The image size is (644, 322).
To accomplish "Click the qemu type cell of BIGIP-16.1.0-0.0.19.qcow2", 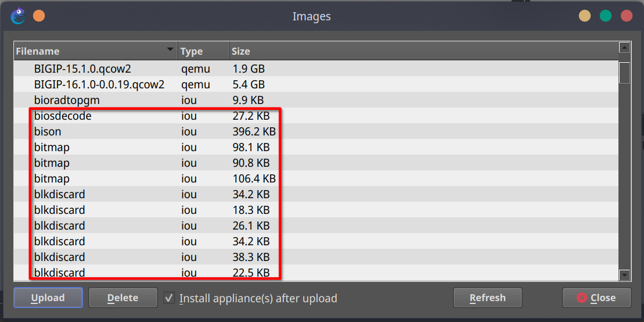I will pos(196,85).
